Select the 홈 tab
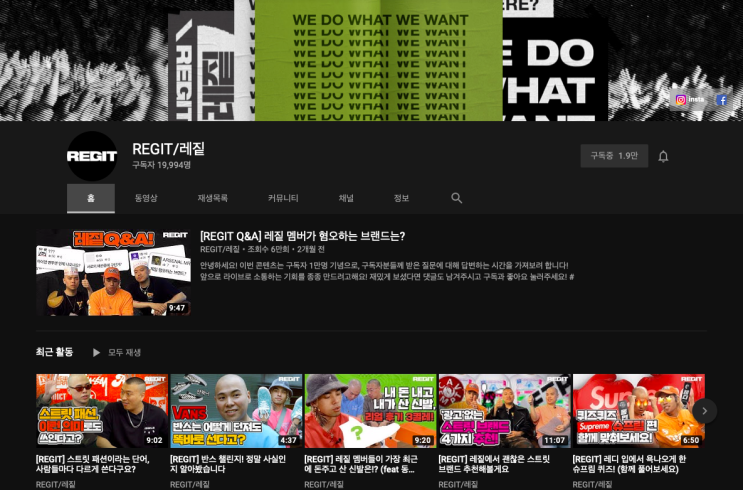The image size is (743, 490). click(x=91, y=198)
